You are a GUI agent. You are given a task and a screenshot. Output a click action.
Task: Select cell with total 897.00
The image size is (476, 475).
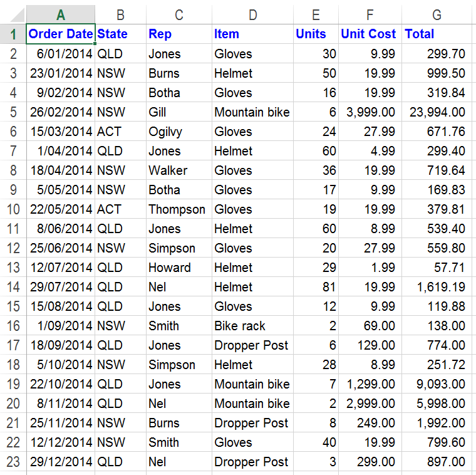(437, 462)
